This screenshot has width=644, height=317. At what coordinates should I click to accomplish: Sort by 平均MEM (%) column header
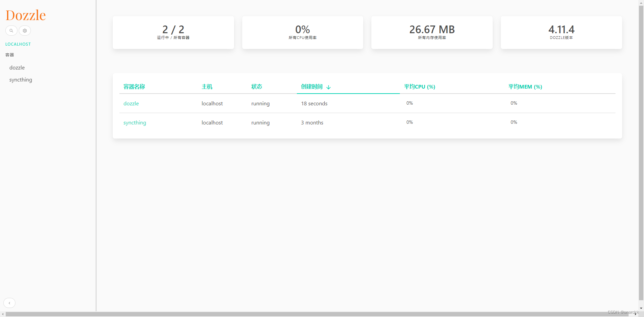(x=525, y=87)
